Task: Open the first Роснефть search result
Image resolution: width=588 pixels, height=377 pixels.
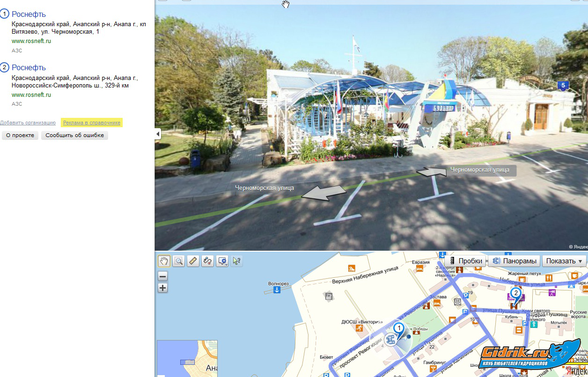Action: tap(29, 14)
